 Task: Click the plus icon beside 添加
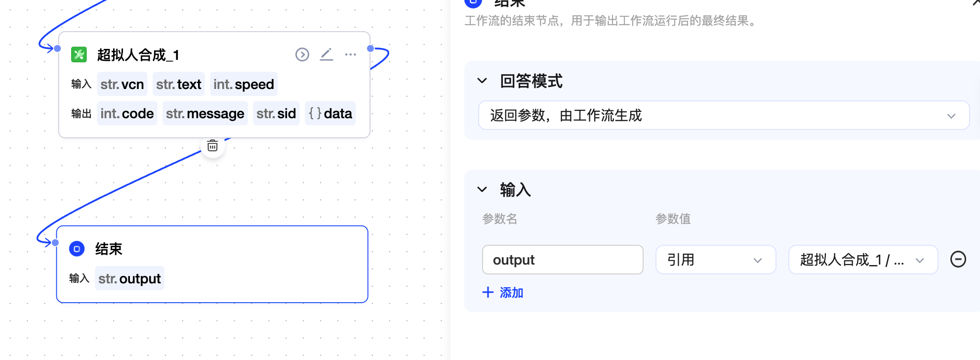488,292
